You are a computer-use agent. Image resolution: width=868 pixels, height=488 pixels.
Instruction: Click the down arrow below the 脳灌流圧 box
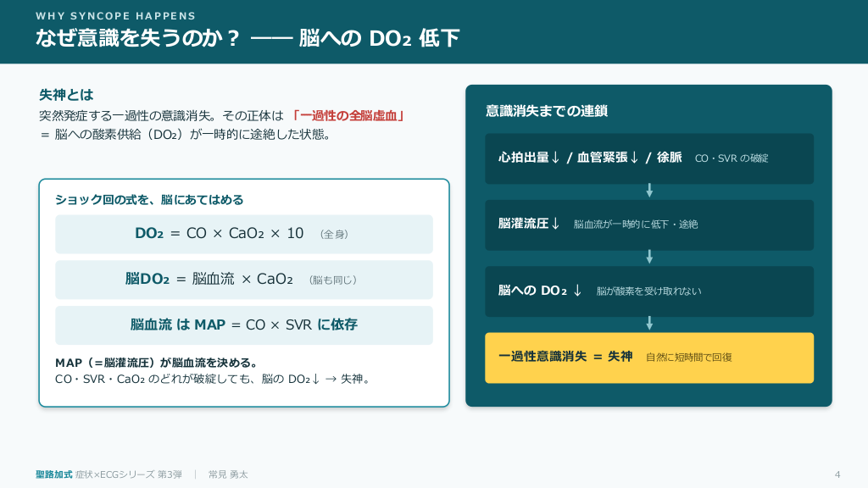[x=649, y=257]
